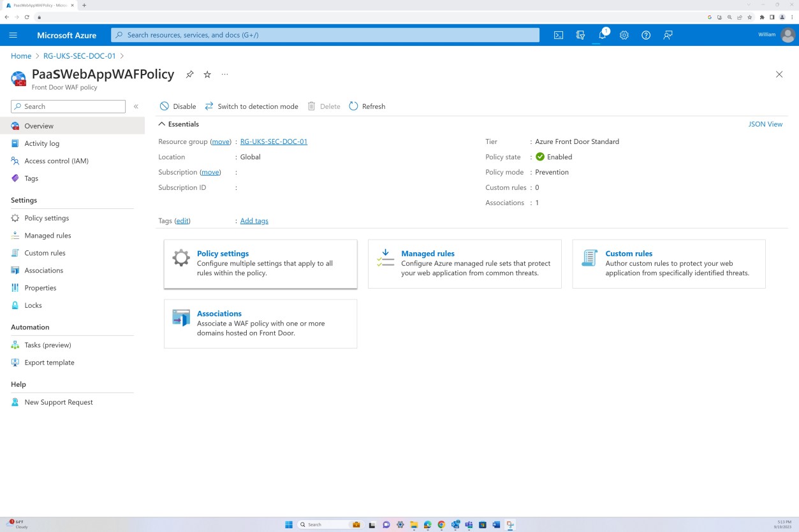The height and width of the screenshot is (532, 799).
Task: Pin PaaSWebAppWAFPolicy to dashboard
Action: 189,75
